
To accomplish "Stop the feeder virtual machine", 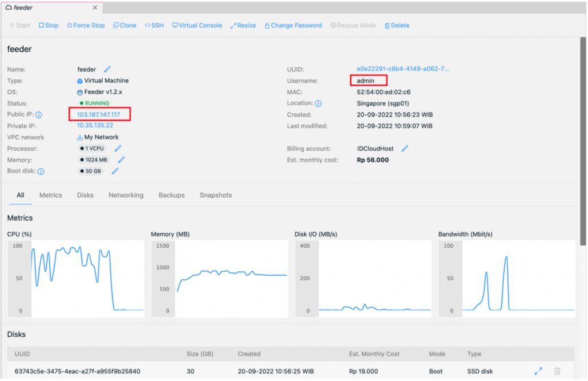I will coord(48,25).
